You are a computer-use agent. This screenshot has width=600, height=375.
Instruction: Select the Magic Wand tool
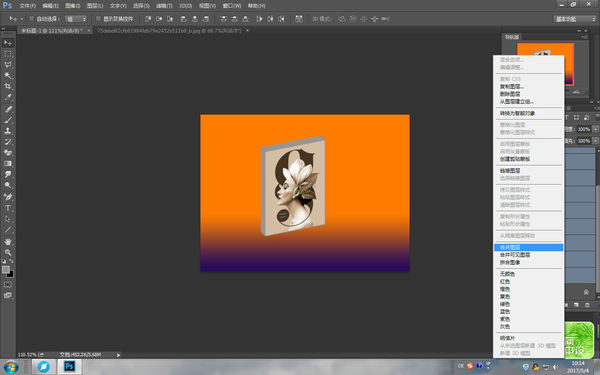8,75
